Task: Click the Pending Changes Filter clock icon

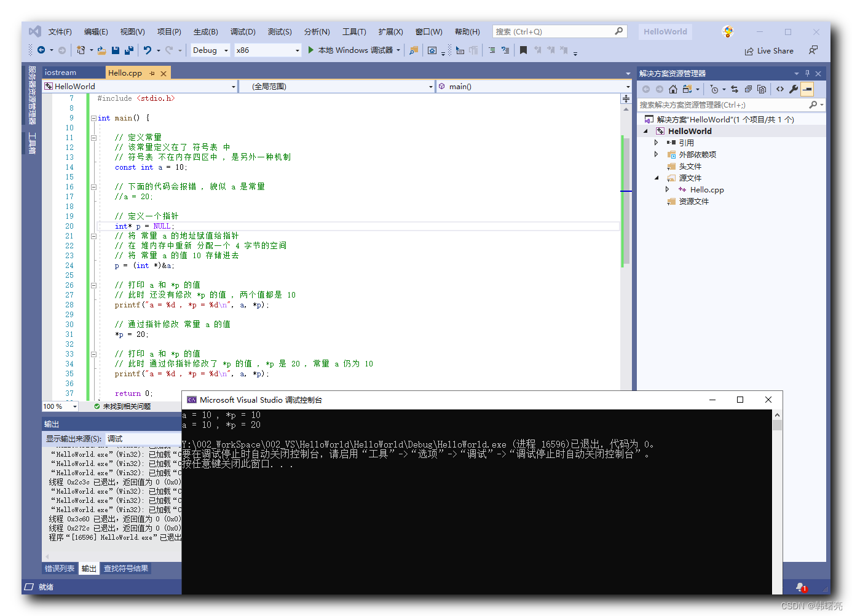Action: pyautogui.click(x=714, y=89)
